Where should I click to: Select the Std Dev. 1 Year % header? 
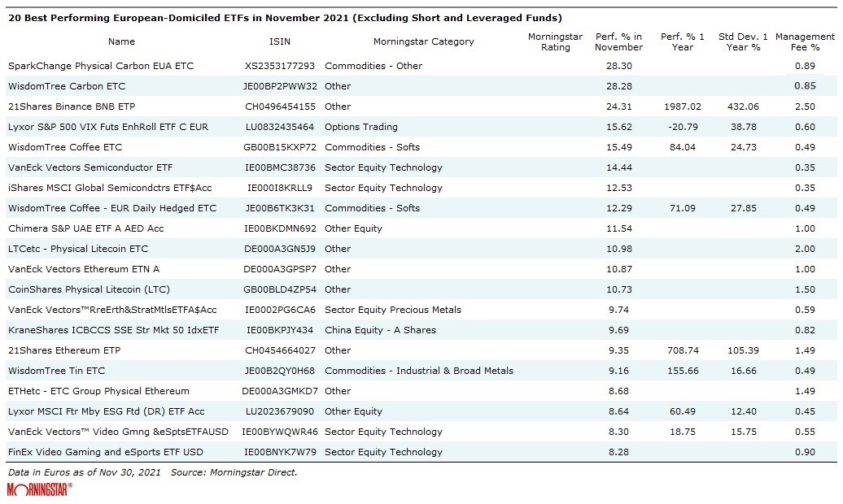click(x=742, y=41)
